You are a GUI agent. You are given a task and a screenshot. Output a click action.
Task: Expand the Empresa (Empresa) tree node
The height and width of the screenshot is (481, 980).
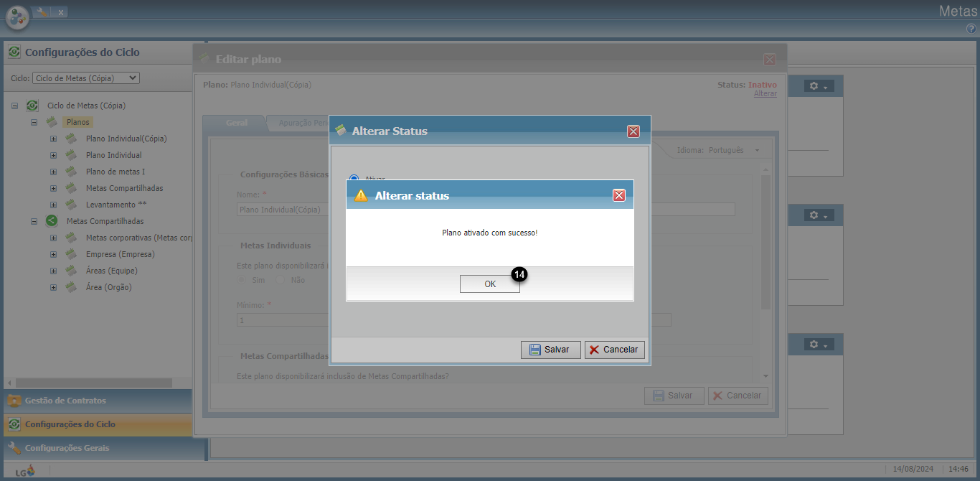pyautogui.click(x=53, y=254)
